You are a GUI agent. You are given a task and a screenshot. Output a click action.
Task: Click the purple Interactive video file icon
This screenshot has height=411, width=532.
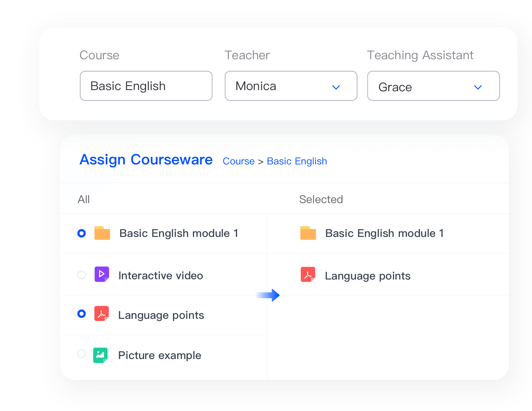tap(102, 274)
